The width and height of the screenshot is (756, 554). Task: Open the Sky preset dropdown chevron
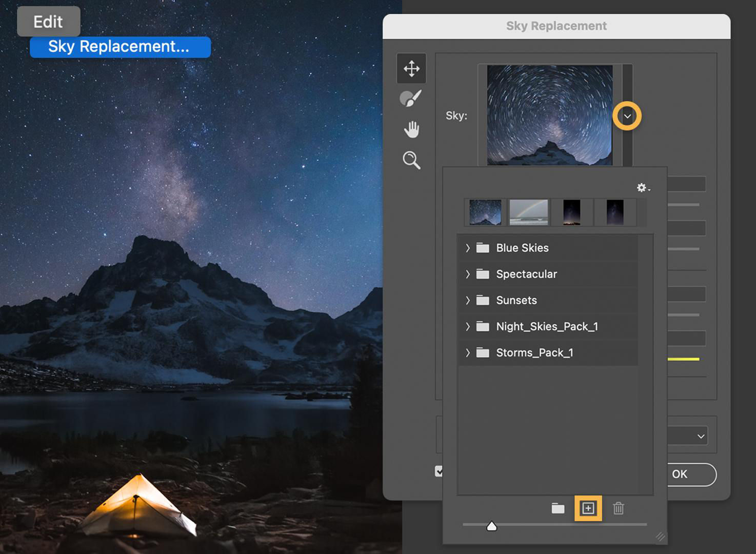tap(627, 116)
